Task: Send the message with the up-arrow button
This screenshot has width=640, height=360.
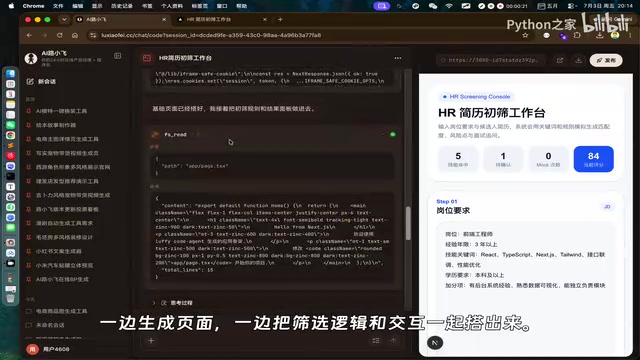Action: point(393,340)
